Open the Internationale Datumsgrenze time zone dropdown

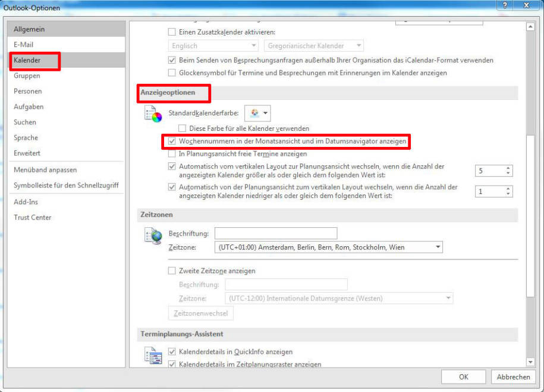(339, 298)
